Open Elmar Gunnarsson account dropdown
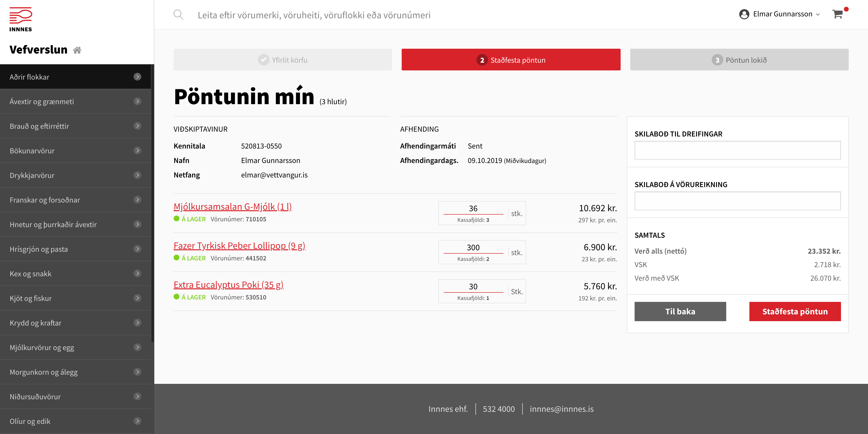This screenshot has width=868, height=434. pyautogui.click(x=779, y=14)
